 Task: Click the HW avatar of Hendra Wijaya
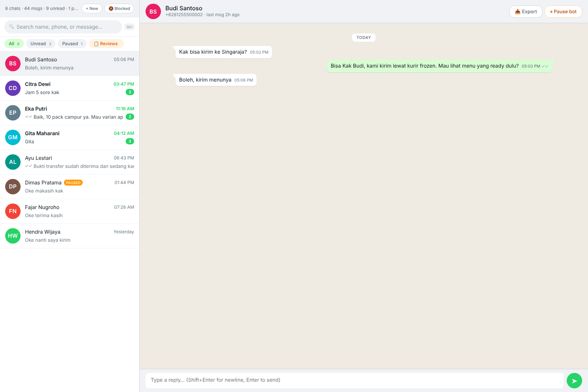click(13, 236)
